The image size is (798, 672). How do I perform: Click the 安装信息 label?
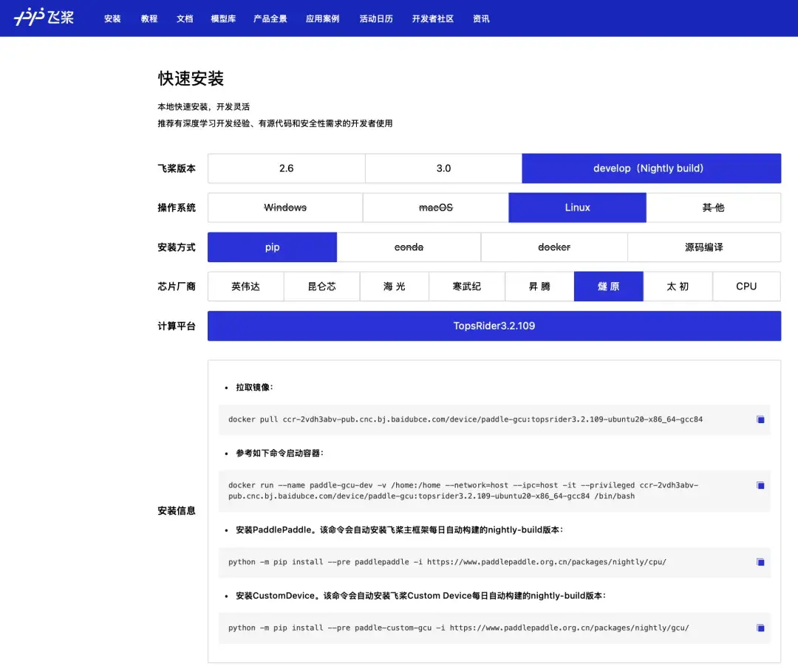tap(177, 511)
